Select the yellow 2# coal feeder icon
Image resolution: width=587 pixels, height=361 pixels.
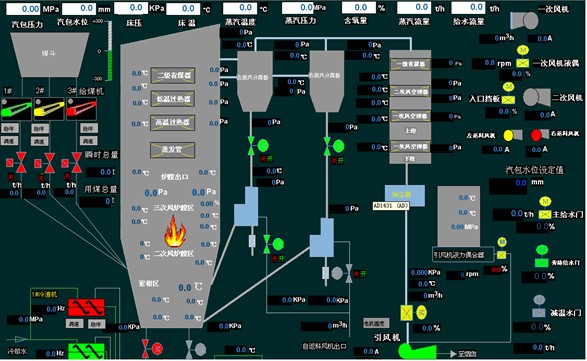(x=49, y=109)
